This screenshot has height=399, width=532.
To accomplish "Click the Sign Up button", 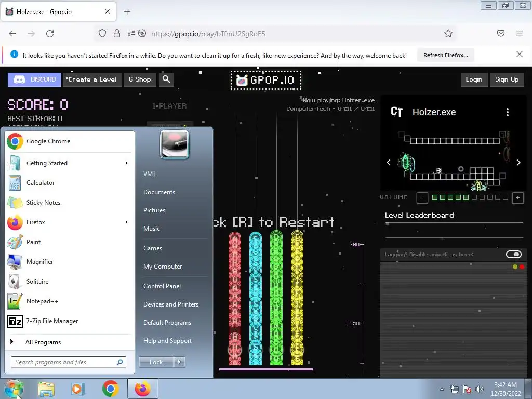I will (x=507, y=79).
